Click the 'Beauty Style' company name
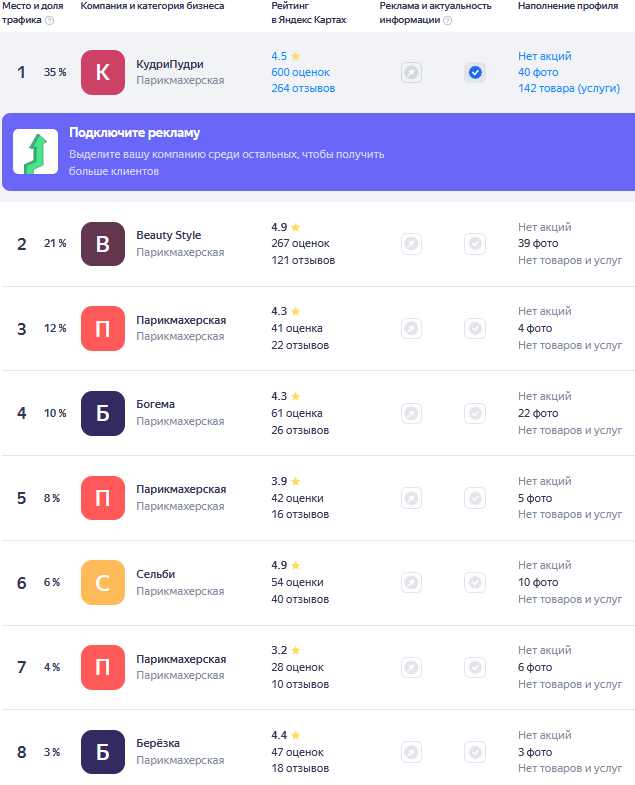Image resolution: width=635 pixels, height=785 pixels. point(169,235)
